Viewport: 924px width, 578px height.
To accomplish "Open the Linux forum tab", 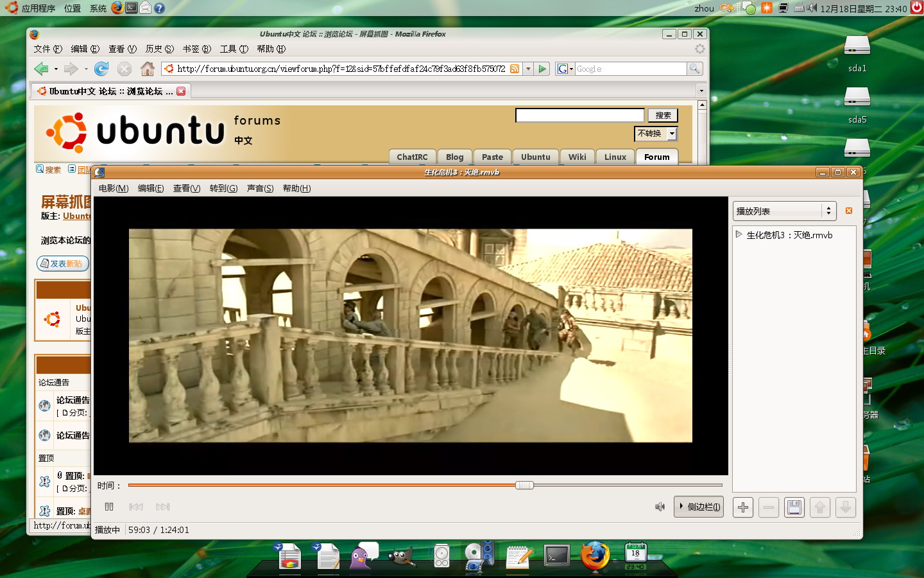I will (x=615, y=157).
